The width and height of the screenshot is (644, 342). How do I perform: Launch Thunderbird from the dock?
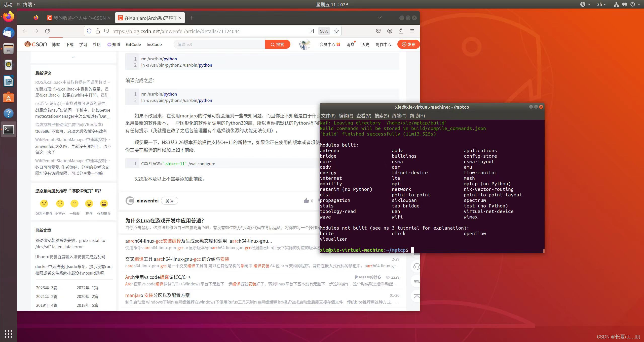tap(8, 32)
